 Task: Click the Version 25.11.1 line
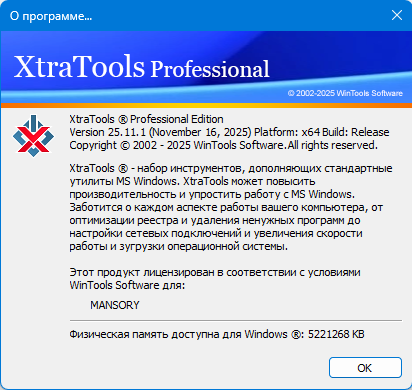pos(229,132)
